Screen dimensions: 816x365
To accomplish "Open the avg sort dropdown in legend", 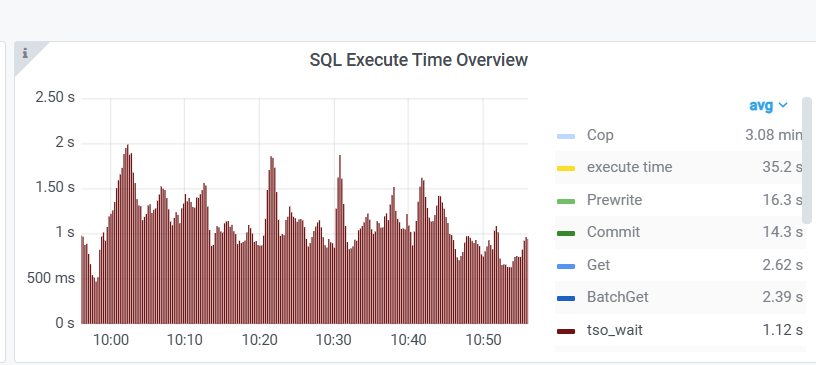I will click(768, 105).
